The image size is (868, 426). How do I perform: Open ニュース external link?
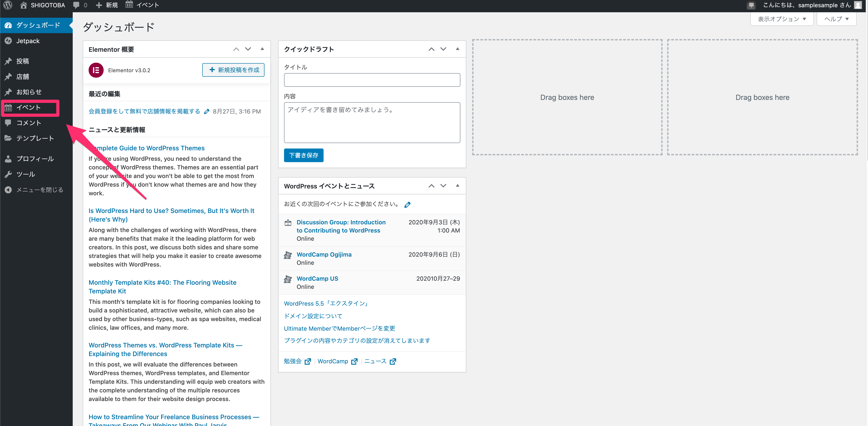tap(380, 361)
